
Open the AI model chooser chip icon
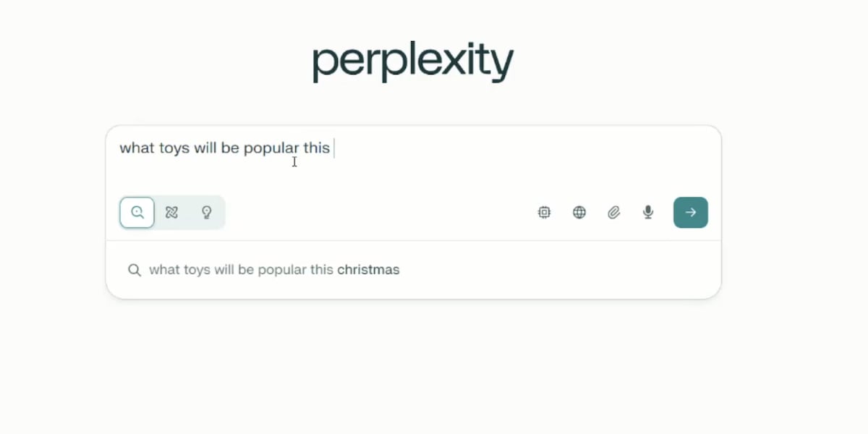(544, 213)
